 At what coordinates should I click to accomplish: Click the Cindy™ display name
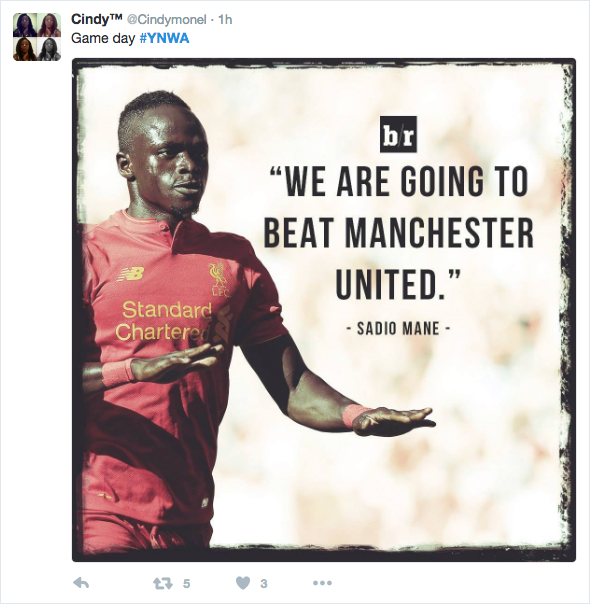[x=97, y=19]
